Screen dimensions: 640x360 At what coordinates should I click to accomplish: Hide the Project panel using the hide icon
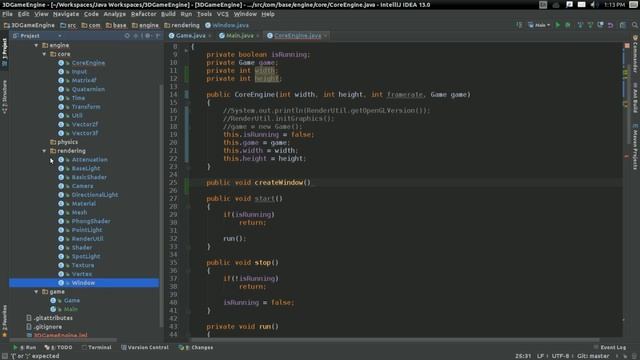click(158, 36)
